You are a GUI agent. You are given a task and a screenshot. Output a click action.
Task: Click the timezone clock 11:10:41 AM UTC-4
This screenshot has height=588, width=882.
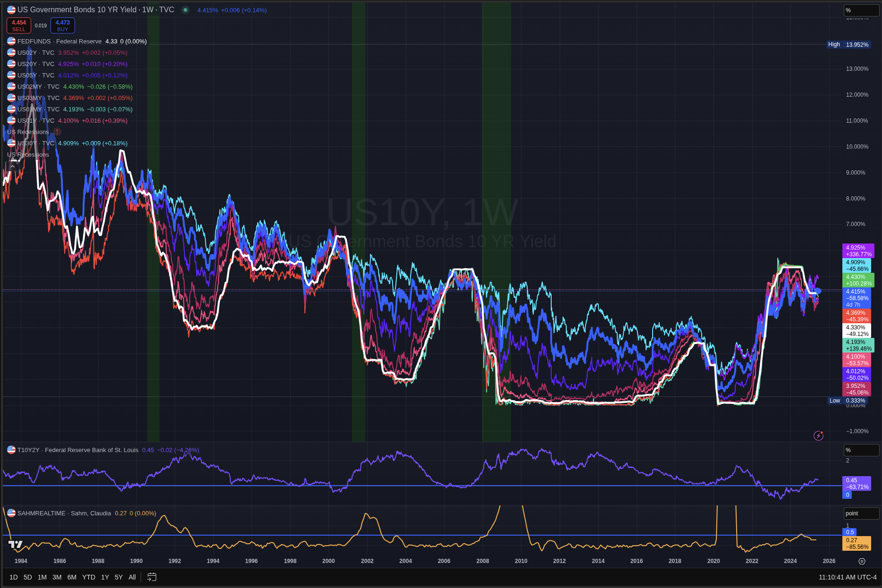848,577
